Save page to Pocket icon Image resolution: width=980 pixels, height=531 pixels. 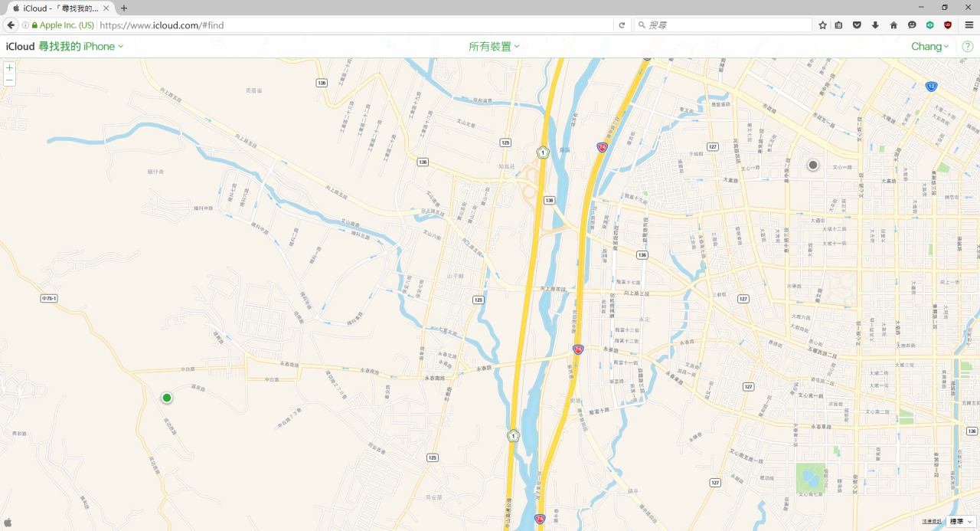point(857,25)
